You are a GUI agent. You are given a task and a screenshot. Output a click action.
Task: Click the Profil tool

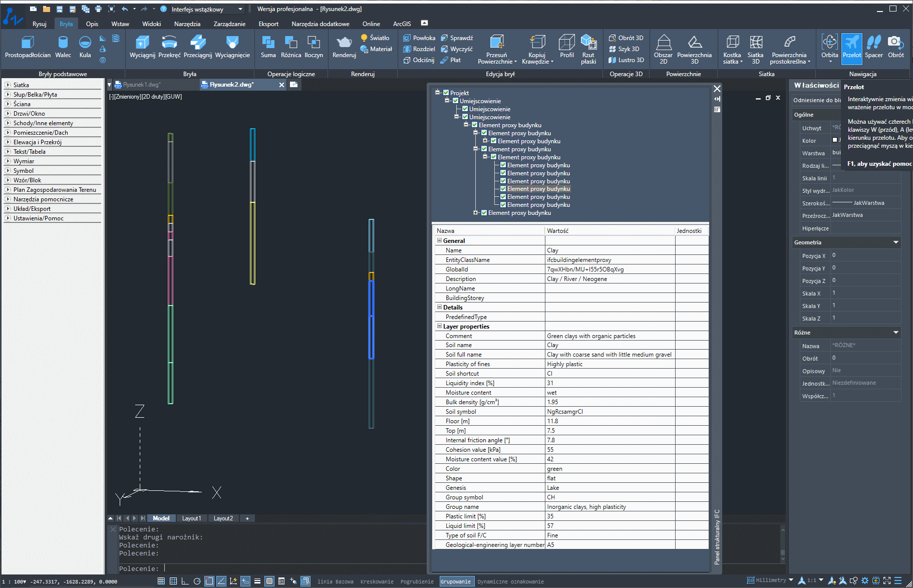pyautogui.click(x=567, y=47)
